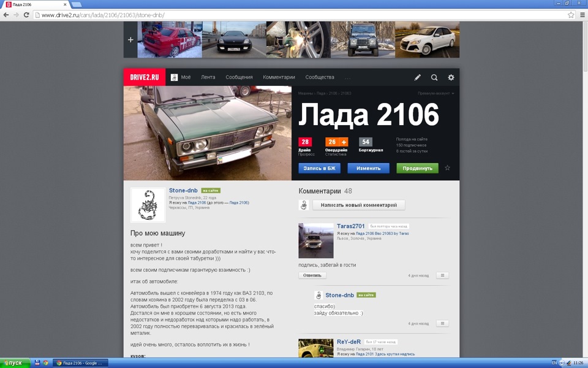Click the green Продвинуть button
The width and height of the screenshot is (588, 368).
417,168
